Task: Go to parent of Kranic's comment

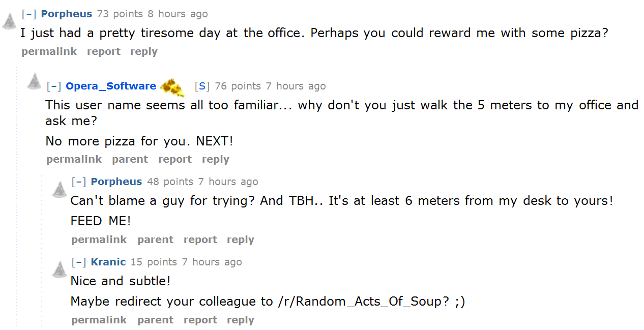Action: (156, 320)
